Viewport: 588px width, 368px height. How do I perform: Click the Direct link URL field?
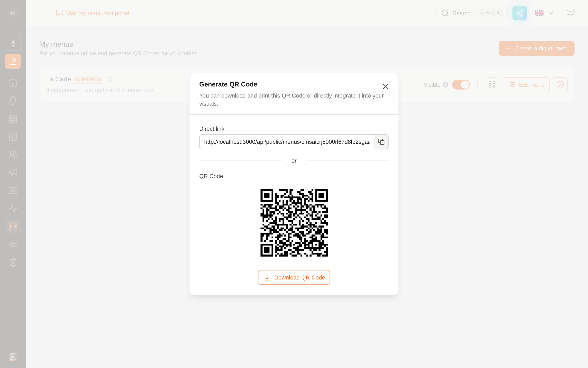[x=287, y=142]
